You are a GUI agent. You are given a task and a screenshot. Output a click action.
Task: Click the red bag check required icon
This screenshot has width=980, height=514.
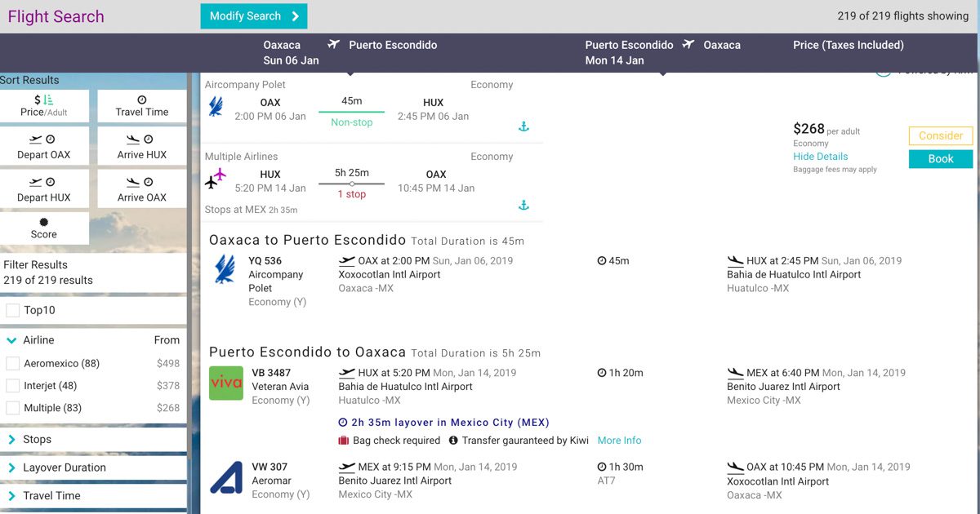(344, 441)
